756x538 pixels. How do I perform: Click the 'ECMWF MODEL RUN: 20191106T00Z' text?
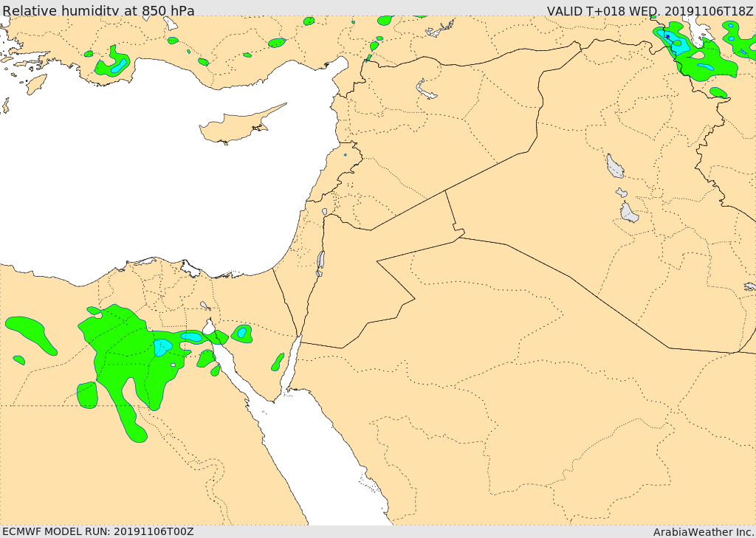coord(98,531)
